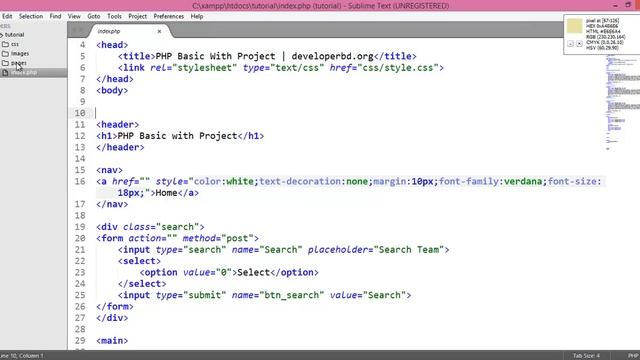Open the Edit menu

tap(7, 16)
